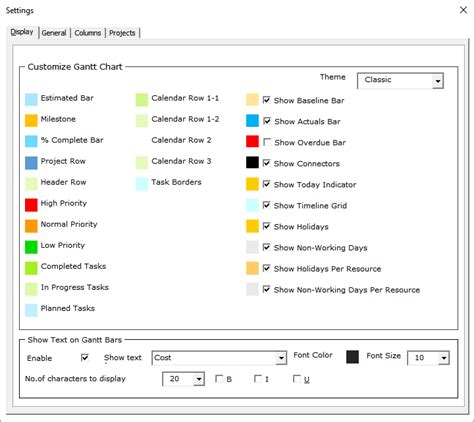Open the Font Color black swatch
The width and height of the screenshot is (474, 422).
coord(353,357)
